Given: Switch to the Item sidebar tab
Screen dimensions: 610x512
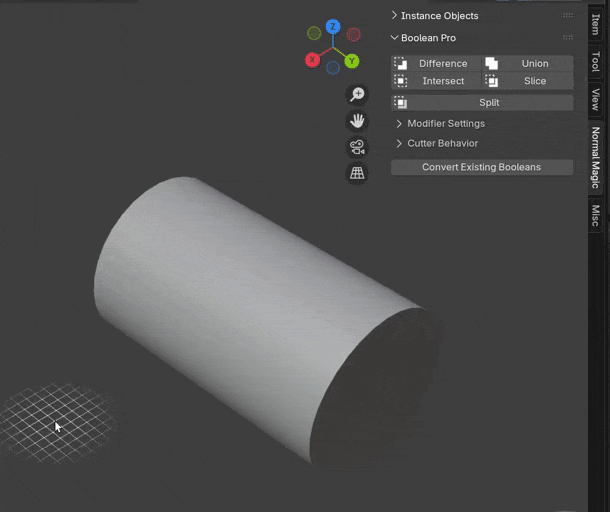Looking at the screenshot, I should (596, 24).
